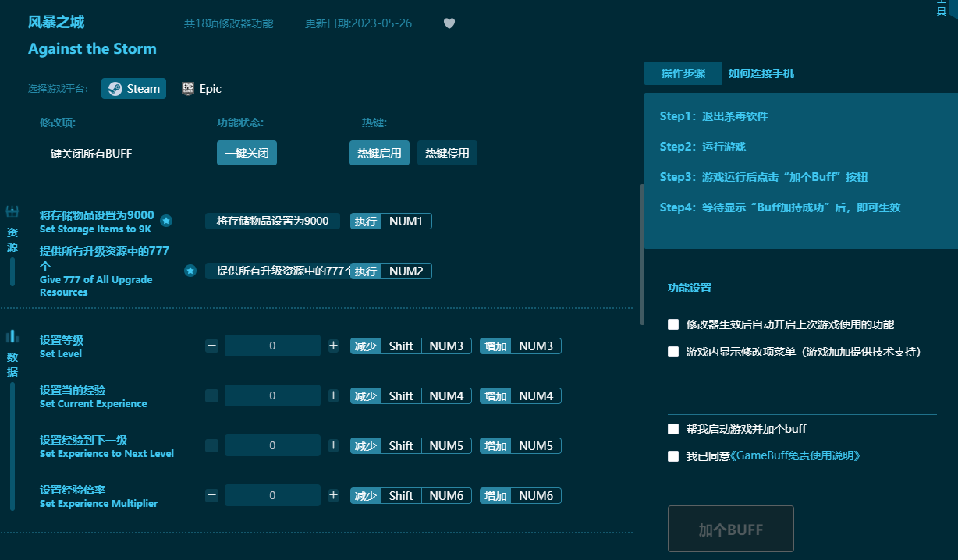Click the Set Storage Items to 9K label

(x=96, y=229)
